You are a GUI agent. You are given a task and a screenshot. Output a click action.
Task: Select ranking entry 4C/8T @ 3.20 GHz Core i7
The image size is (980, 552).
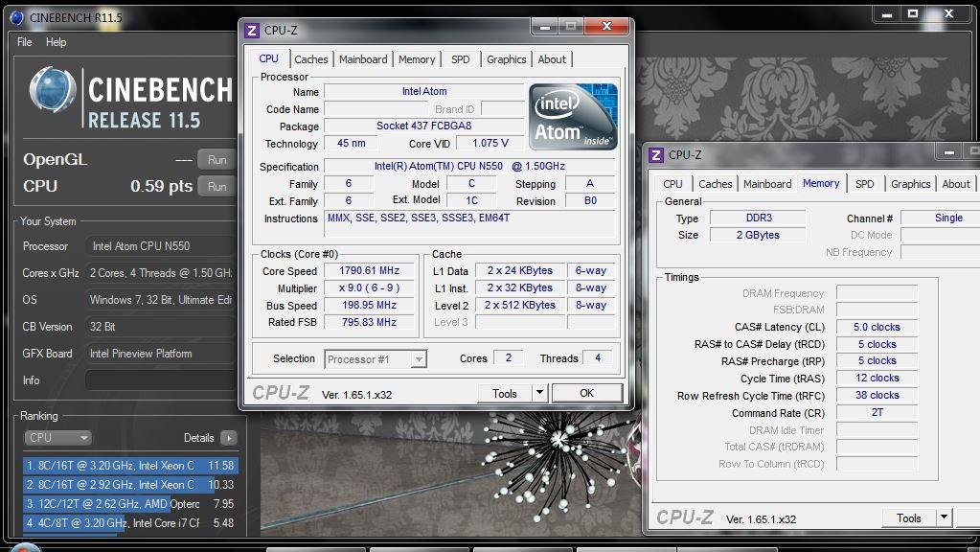point(130,523)
